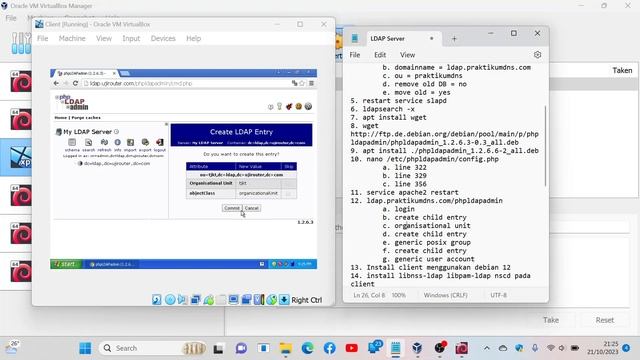Click the help icon at far right of header

tap(308, 107)
